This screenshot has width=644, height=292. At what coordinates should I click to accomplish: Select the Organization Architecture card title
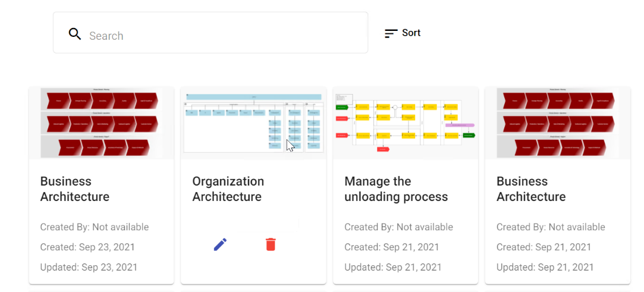pyautogui.click(x=228, y=189)
